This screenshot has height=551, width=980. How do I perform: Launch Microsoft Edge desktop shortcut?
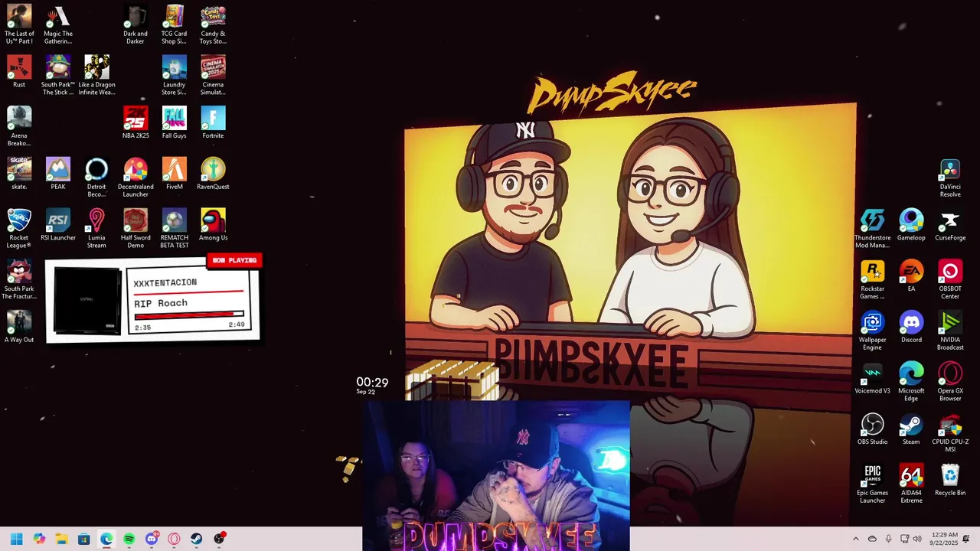pyautogui.click(x=911, y=381)
